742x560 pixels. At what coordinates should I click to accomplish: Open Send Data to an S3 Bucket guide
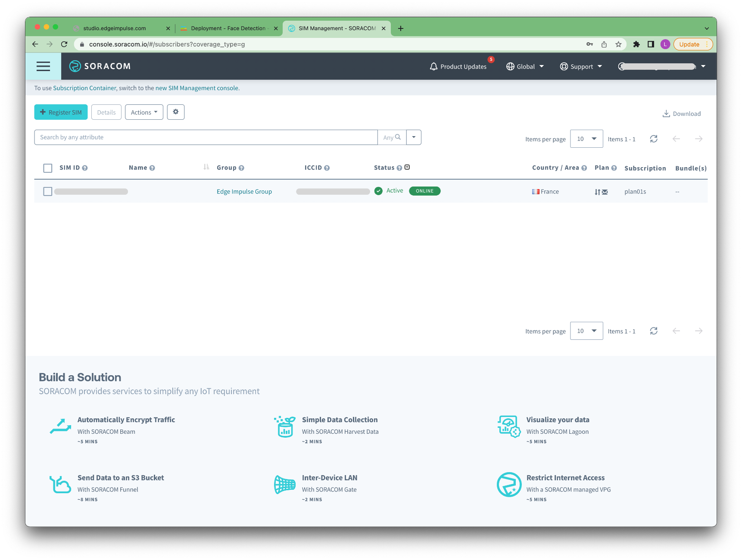point(121,478)
